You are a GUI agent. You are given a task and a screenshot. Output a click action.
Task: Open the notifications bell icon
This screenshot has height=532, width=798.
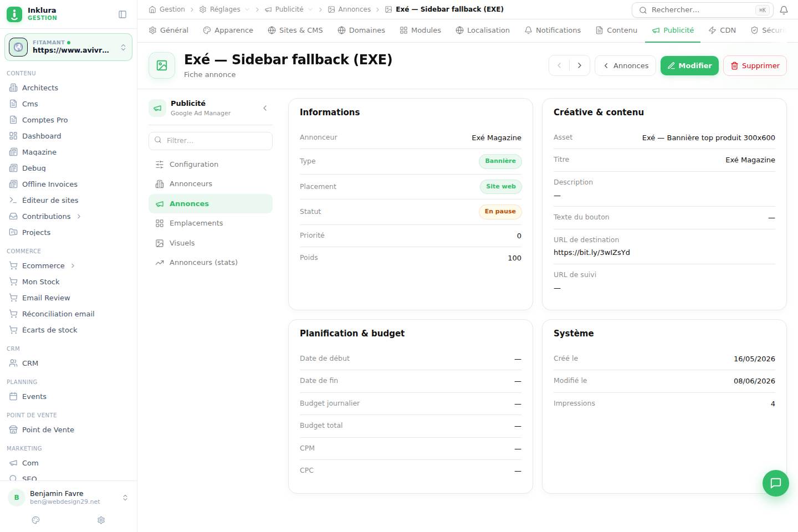784,10
